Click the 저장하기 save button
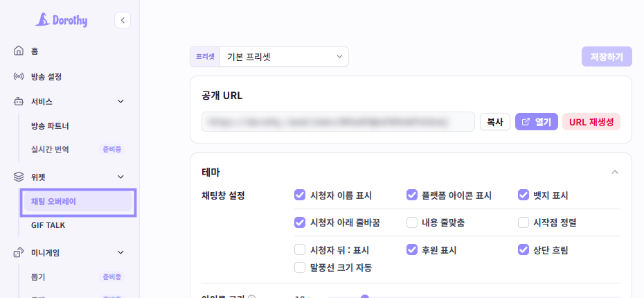The width and height of the screenshot is (644, 298). click(607, 57)
